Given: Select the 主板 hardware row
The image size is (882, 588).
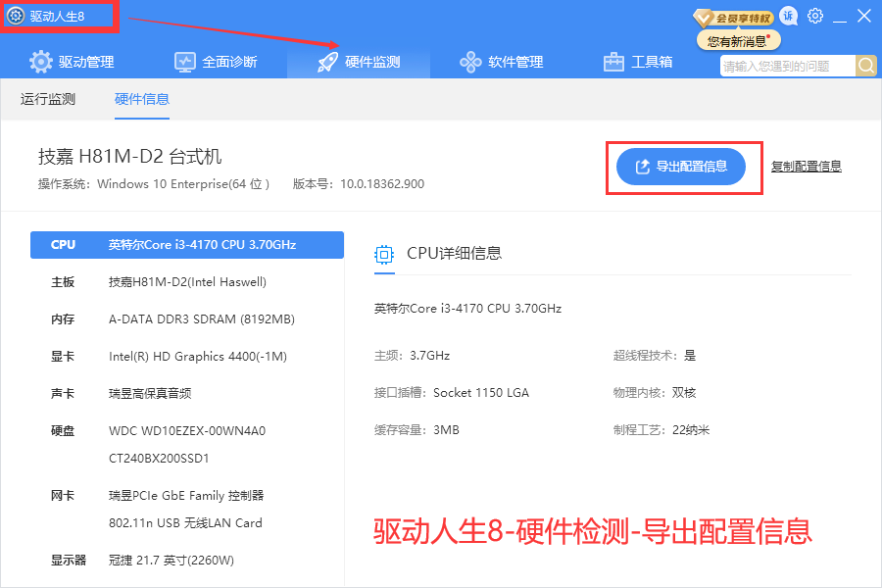Looking at the screenshot, I should [x=187, y=282].
